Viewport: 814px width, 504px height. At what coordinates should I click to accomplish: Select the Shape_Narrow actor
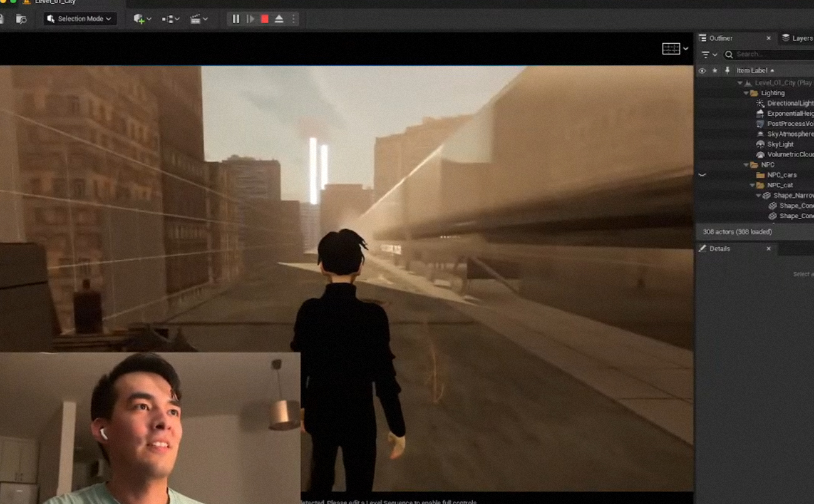point(755,196)
